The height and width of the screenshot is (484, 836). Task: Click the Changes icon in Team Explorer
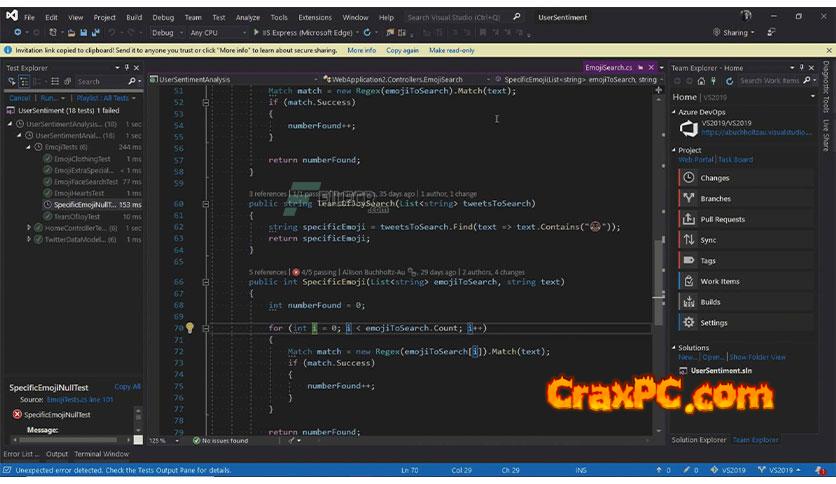tap(688, 178)
